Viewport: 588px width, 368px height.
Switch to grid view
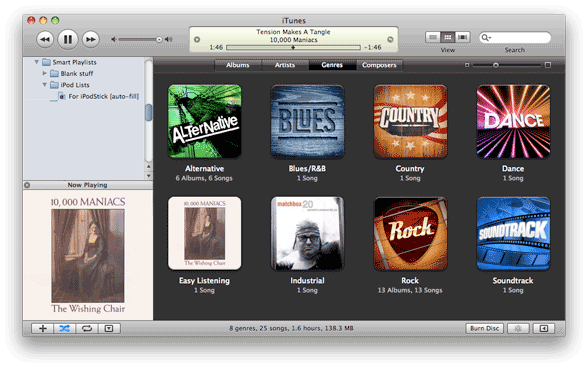[x=447, y=37]
